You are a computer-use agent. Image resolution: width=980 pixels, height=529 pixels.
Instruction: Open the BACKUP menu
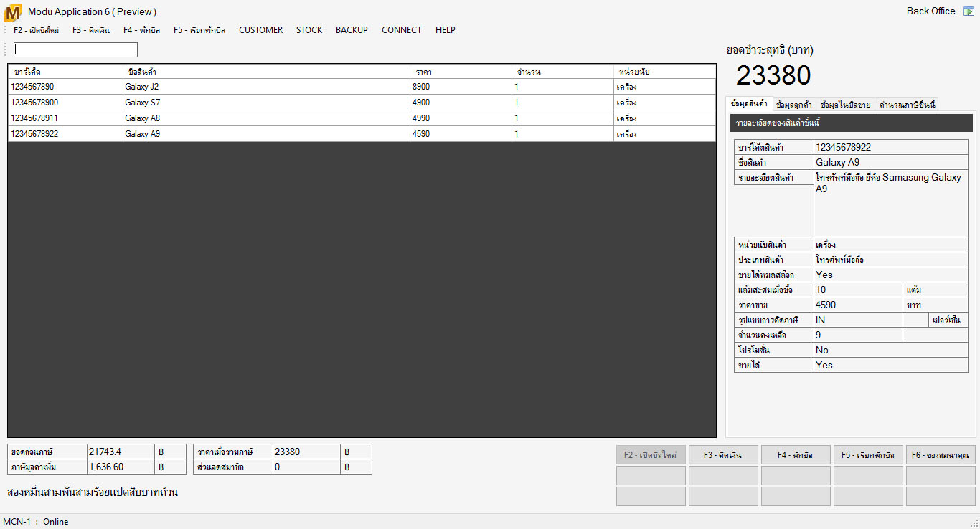[x=352, y=30]
